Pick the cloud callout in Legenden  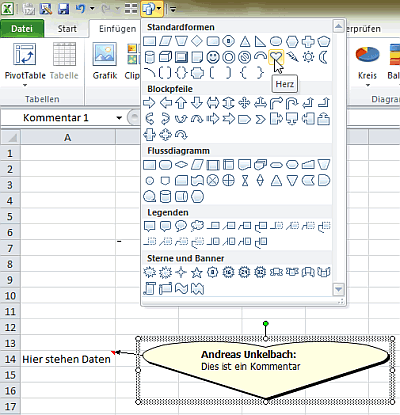197,226
